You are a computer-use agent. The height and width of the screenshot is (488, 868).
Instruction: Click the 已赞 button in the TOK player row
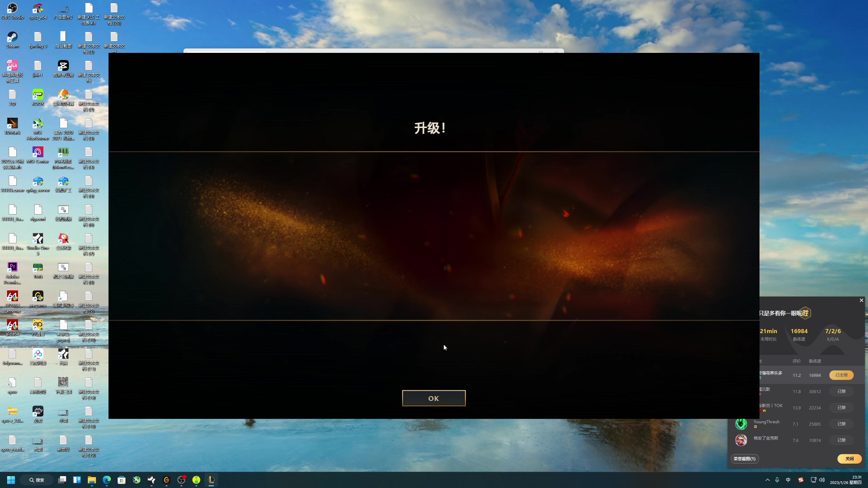click(x=841, y=407)
